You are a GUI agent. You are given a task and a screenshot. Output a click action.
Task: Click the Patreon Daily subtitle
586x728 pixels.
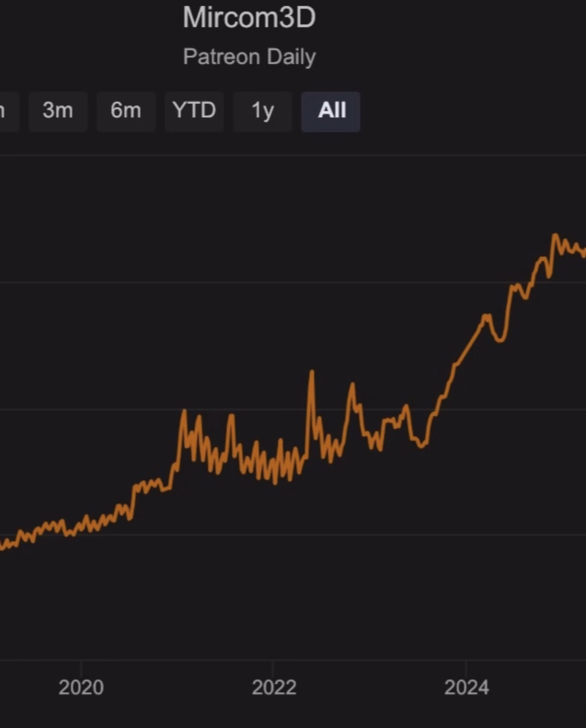pos(249,57)
